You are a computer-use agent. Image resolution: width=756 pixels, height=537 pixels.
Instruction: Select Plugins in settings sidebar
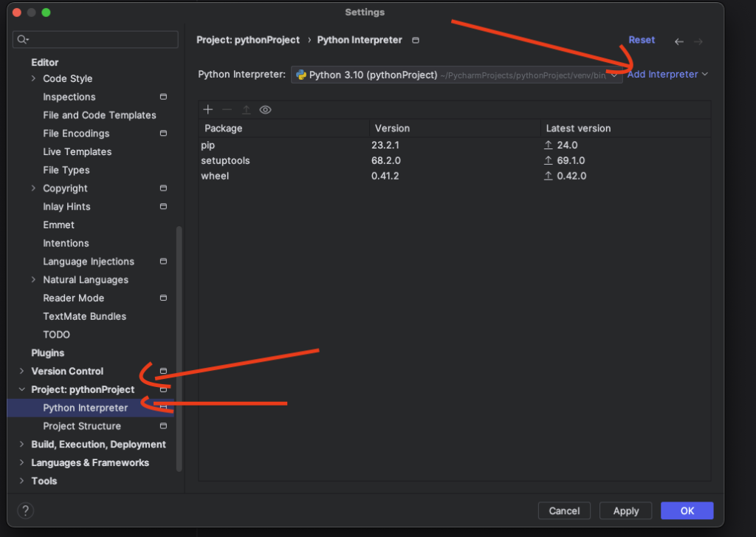[48, 353]
